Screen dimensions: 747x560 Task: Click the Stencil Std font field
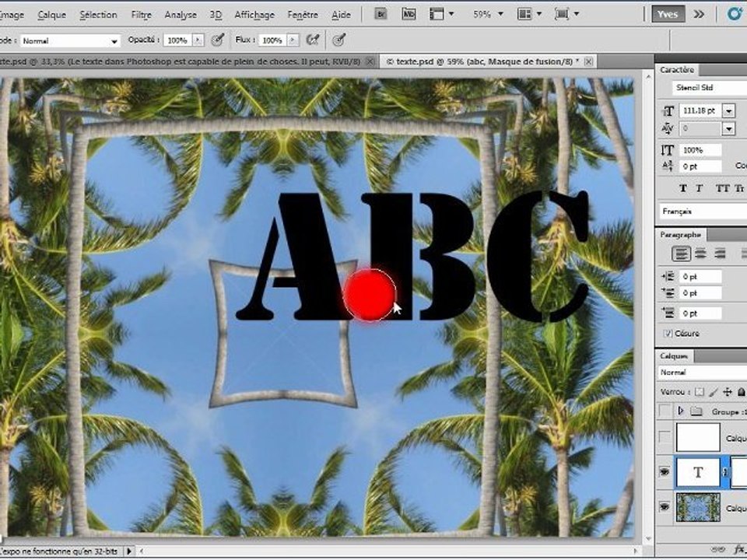click(x=710, y=88)
